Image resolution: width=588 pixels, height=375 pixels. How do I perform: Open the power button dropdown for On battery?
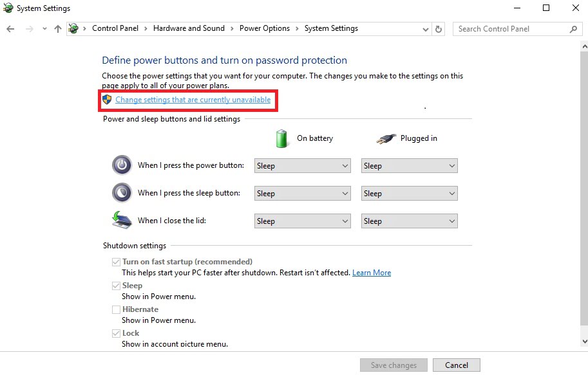pos(302,165)
